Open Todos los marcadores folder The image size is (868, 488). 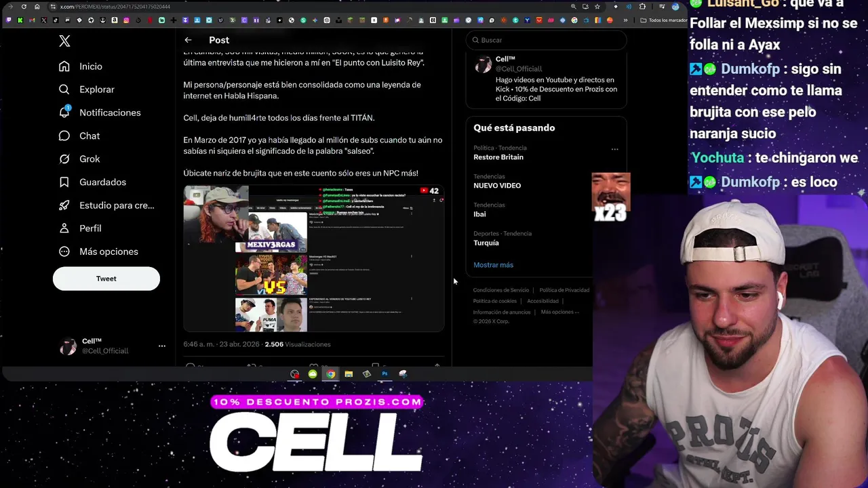point(664,20)
